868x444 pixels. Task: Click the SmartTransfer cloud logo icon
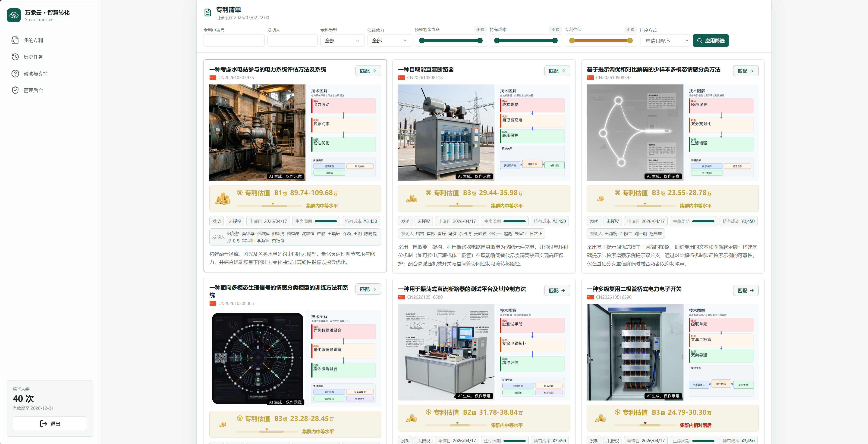[x=14, y=15]
